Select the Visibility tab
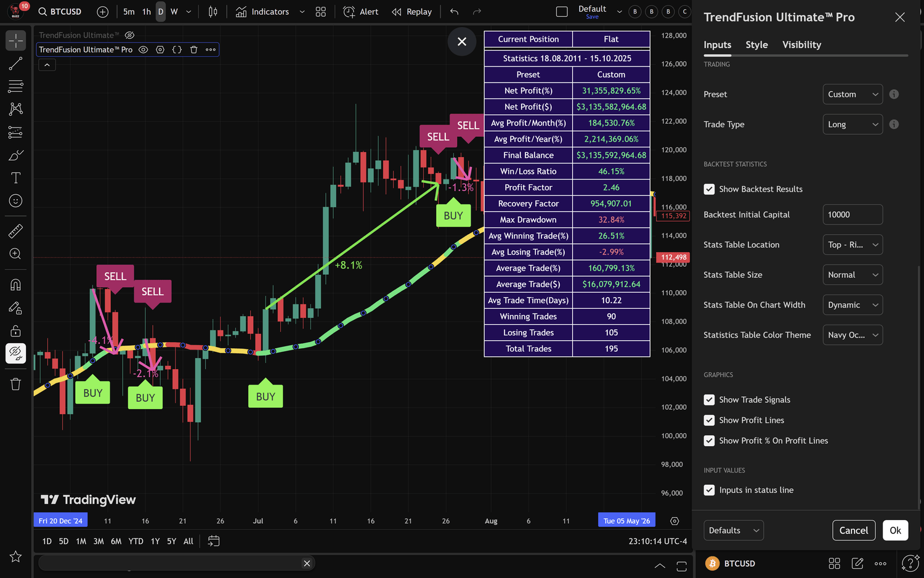This screenshot has height=578, width=924. [x=801, y=44]
